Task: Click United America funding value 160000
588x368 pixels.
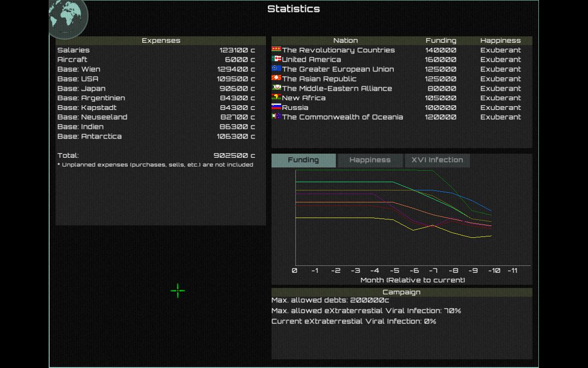Action: point(441,59)
